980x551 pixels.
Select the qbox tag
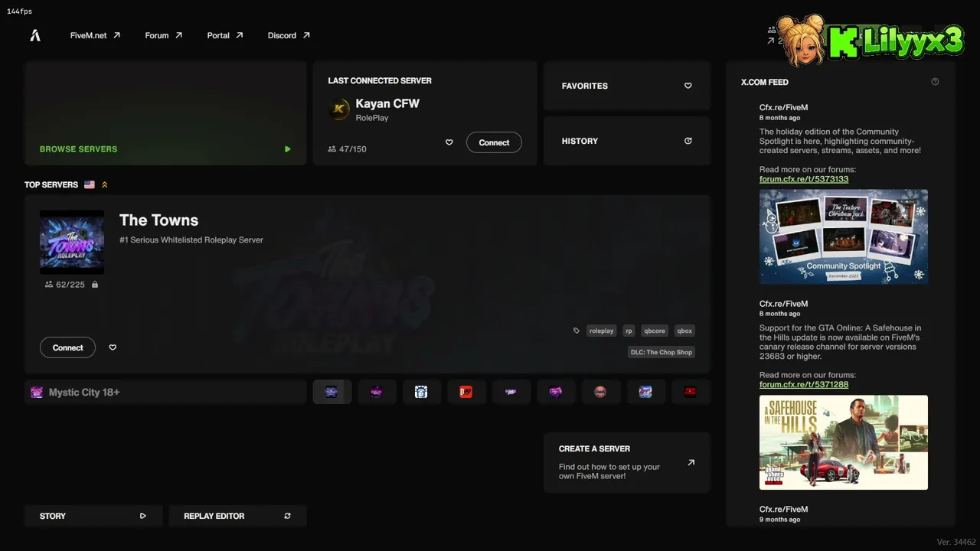coord(684,331)
